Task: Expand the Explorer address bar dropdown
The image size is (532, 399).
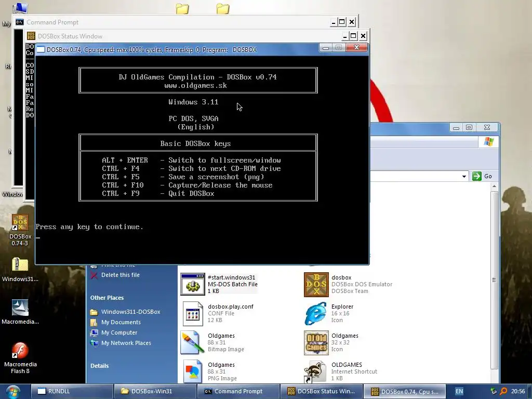Action: pyautogui.click(x=464, y=176)
